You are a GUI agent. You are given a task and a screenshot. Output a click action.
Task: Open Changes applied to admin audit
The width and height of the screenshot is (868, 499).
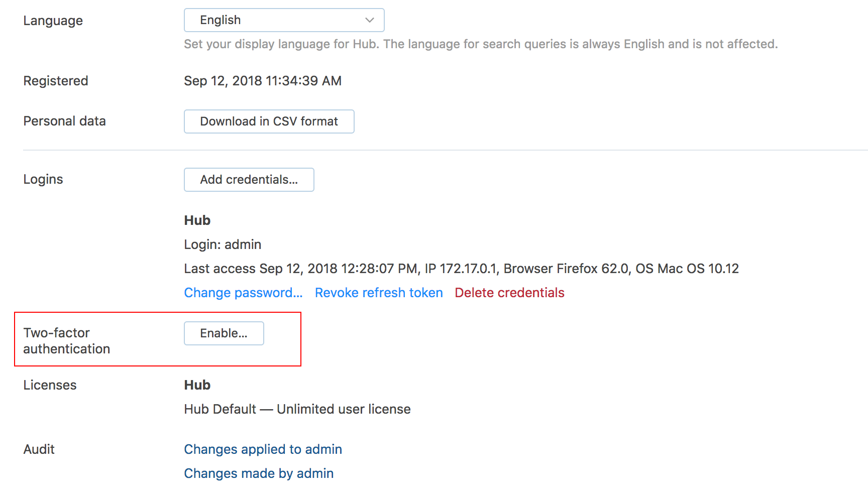click(263, 449)
